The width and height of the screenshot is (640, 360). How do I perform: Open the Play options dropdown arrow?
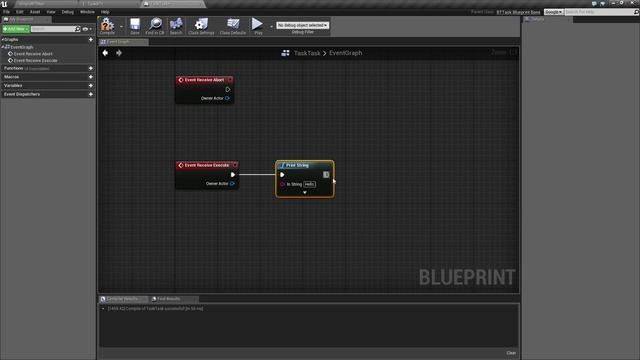click(x=271, y=27)
